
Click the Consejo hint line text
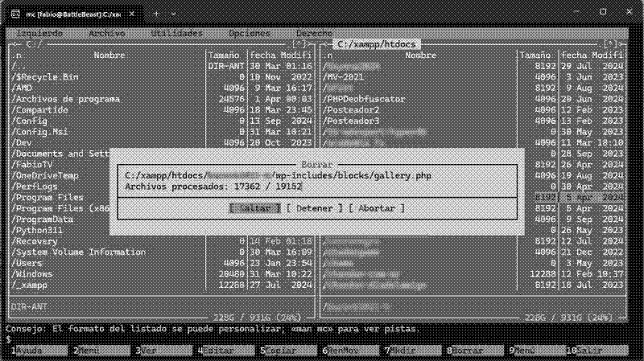point(213,329)
